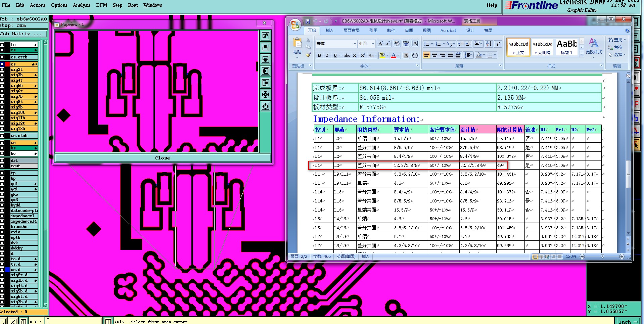This screenshot has height=324, width=644.
Task: Open the Rout menu
Action: (133, 5)
